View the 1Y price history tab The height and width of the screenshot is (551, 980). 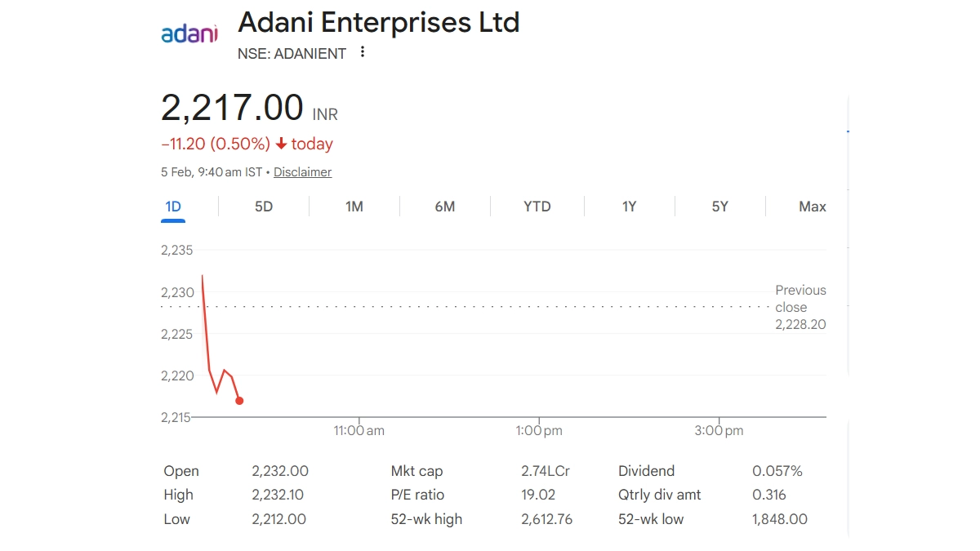pos(629,207)
